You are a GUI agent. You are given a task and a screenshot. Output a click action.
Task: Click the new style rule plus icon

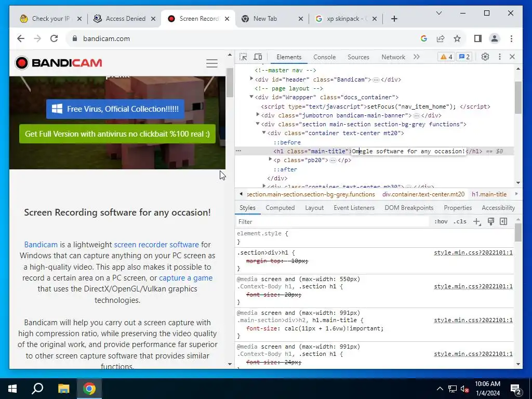(477, 221)
